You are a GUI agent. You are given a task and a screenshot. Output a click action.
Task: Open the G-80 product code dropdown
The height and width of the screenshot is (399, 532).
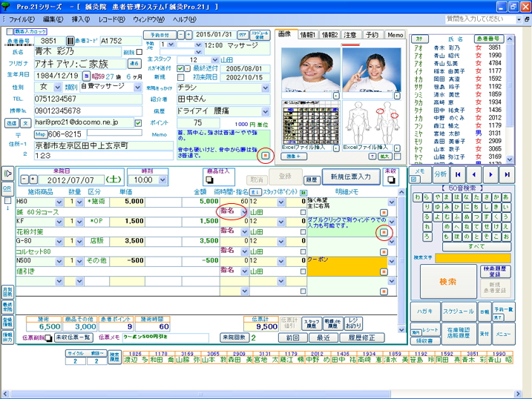[59, 242]
